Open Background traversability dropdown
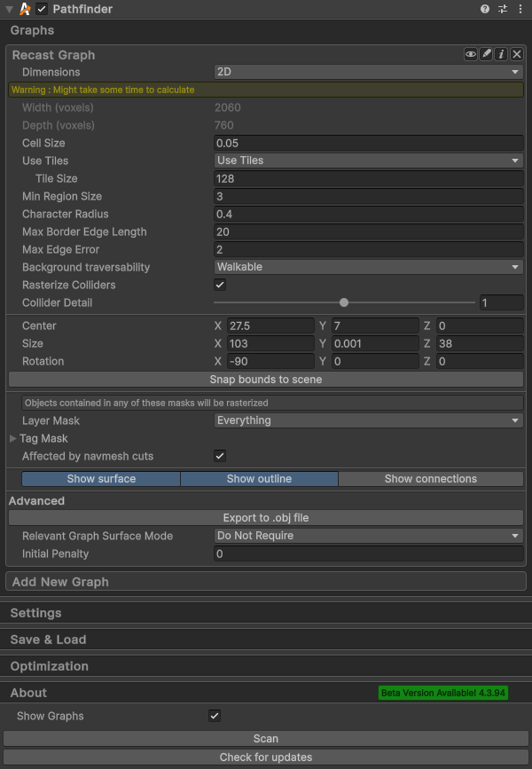 pyautogui.click(x=368, y=267)
